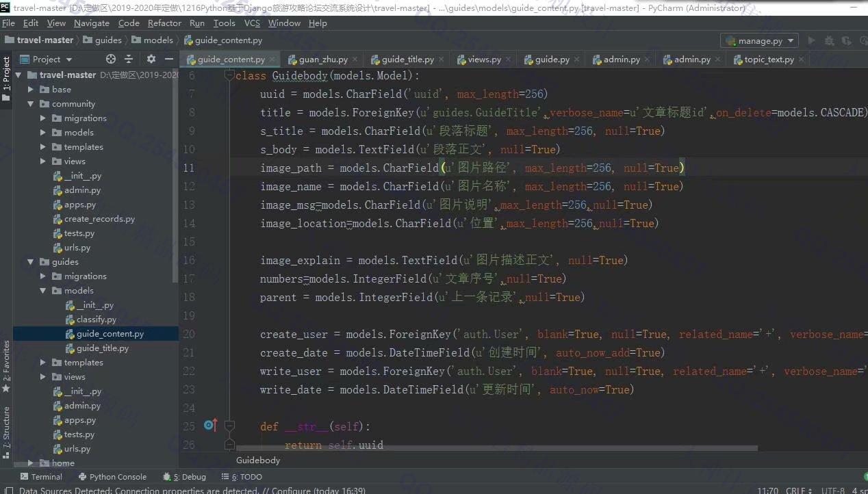The width and height of the screenshot is (868, 494).
Task: Collapse the community folder
Action: [x=31, y=104]
